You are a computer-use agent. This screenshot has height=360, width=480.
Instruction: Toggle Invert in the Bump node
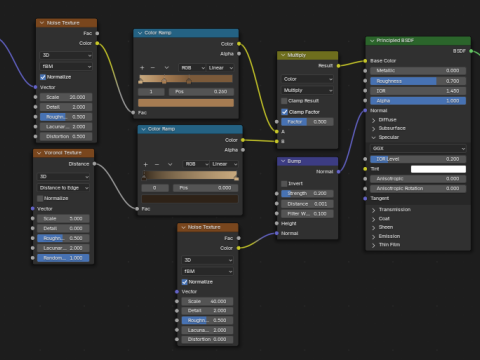click(284, 184)
